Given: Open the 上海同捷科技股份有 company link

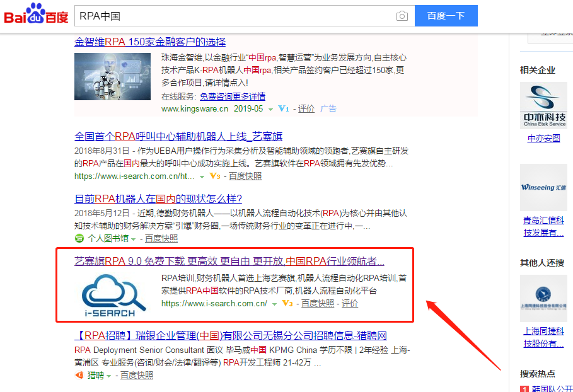Looking at the screenshot, I should pyautogui.click(x=544, y=338).
